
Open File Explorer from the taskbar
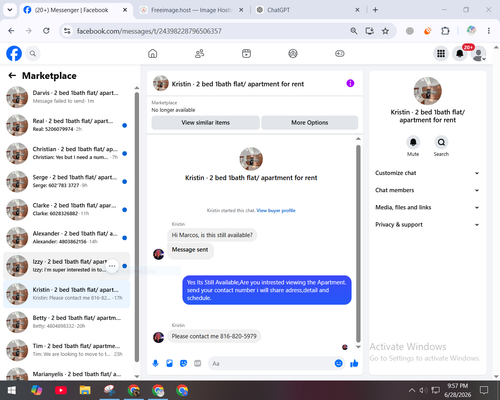85,390
